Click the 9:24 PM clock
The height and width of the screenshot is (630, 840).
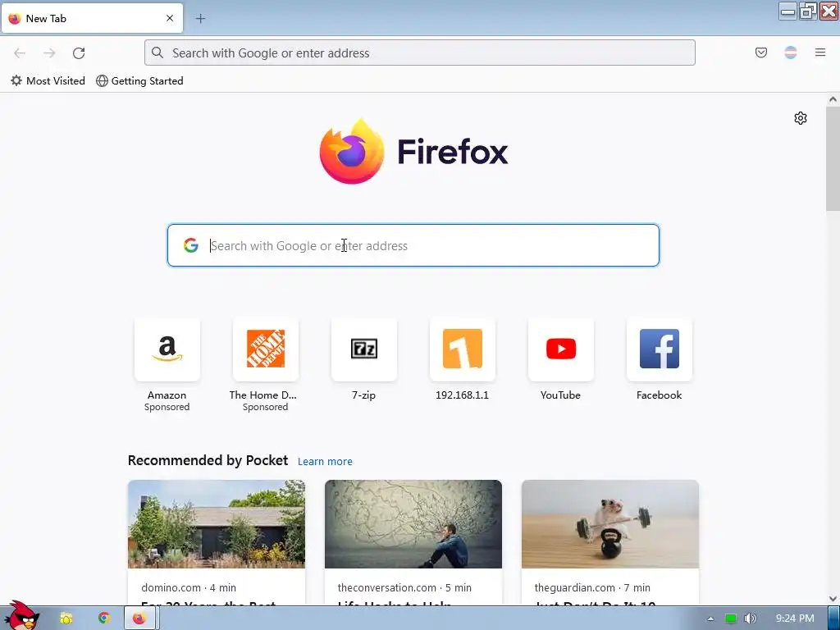(795, 619)
